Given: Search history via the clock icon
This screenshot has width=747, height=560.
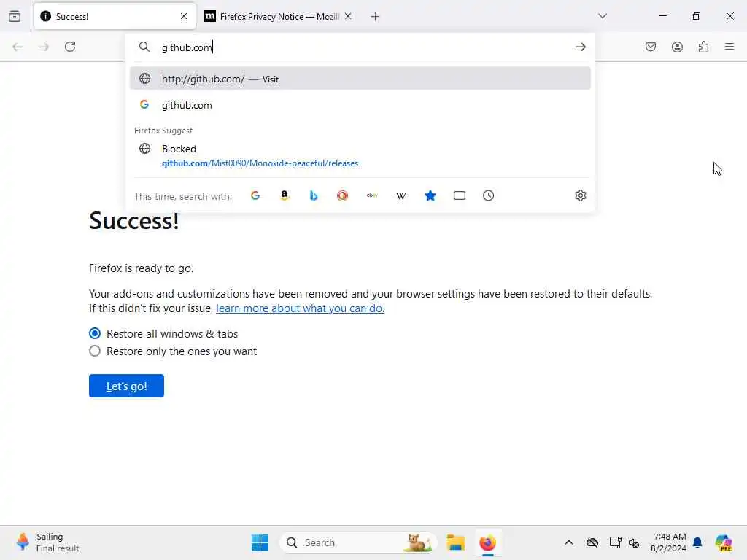Looking at the screenshot, I should (488, 195).
